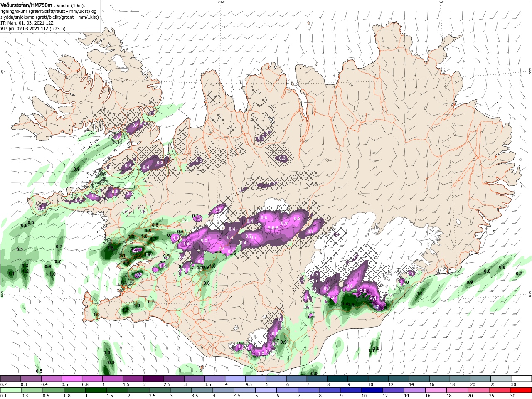The height and width of the screenshot is (399, 532).
Task: Click the grey-teal 18 swatch in the upper legend row
Action: click(460, 379)
